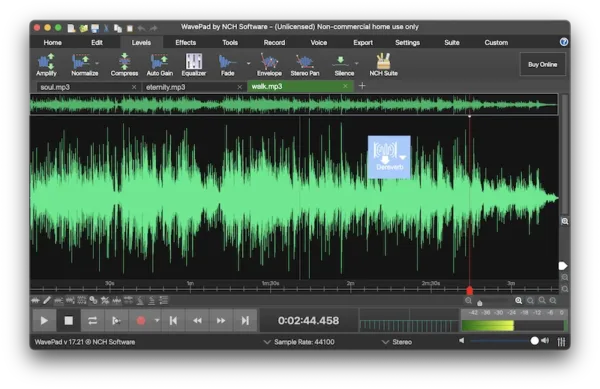The width and height of the screenshot is (600, 389).
Task: Open the Sample Rate: 44100 dropdown
Action: (x=299, y=342)
